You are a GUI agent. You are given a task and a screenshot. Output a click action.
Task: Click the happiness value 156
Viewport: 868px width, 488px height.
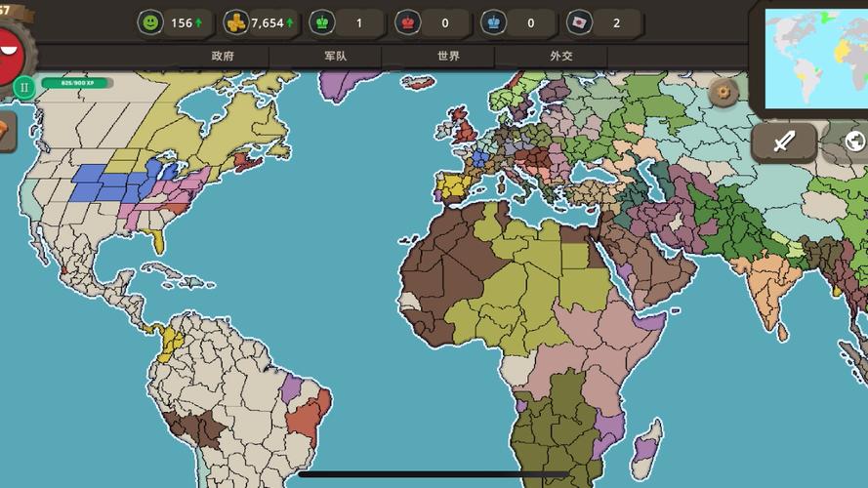(181, 23)
